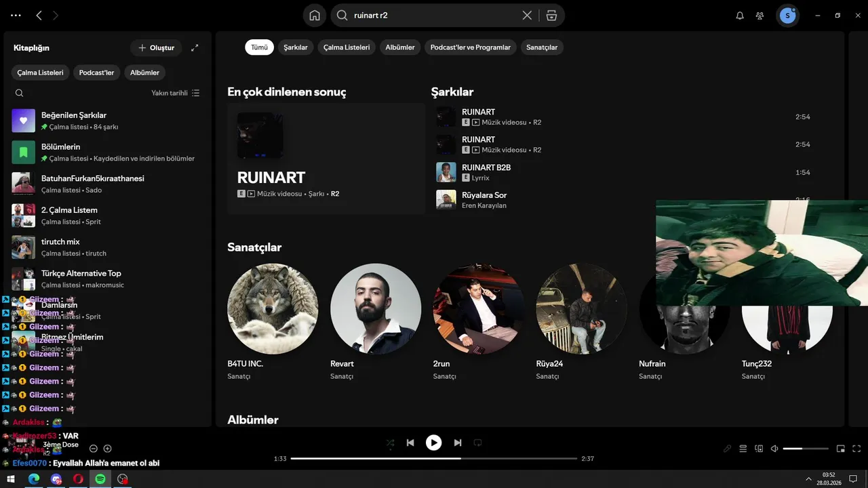Clear the search text with X
Screen dimensions: 868x488
click(x=527, y=15)
